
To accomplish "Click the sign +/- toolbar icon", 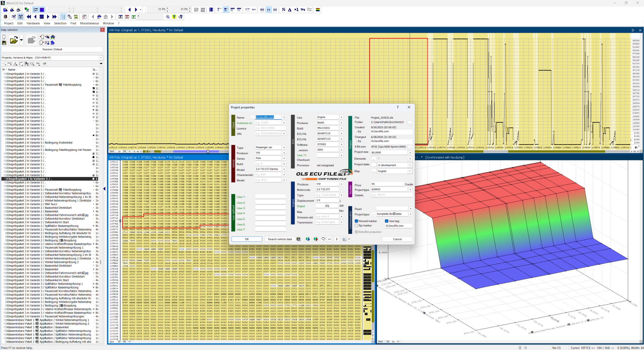I will tap(254, 10).
